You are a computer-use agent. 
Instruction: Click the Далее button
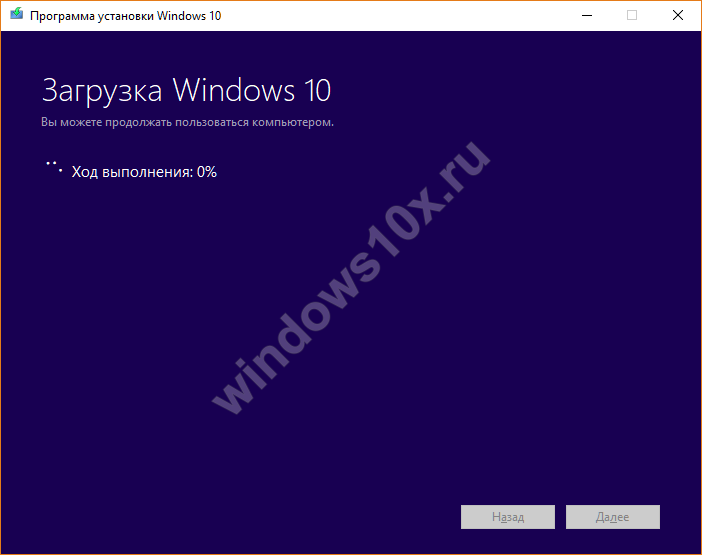[x=612, y=517]
